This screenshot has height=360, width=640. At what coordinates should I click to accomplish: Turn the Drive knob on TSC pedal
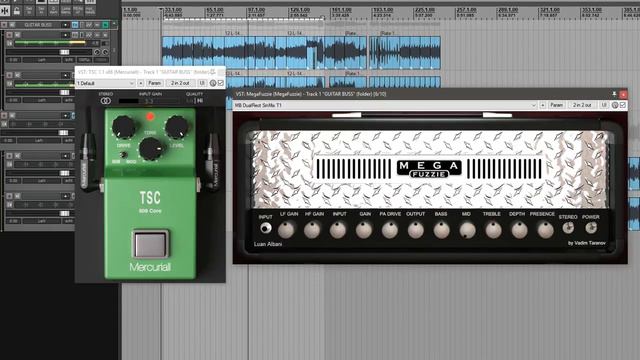pos(124,127)
